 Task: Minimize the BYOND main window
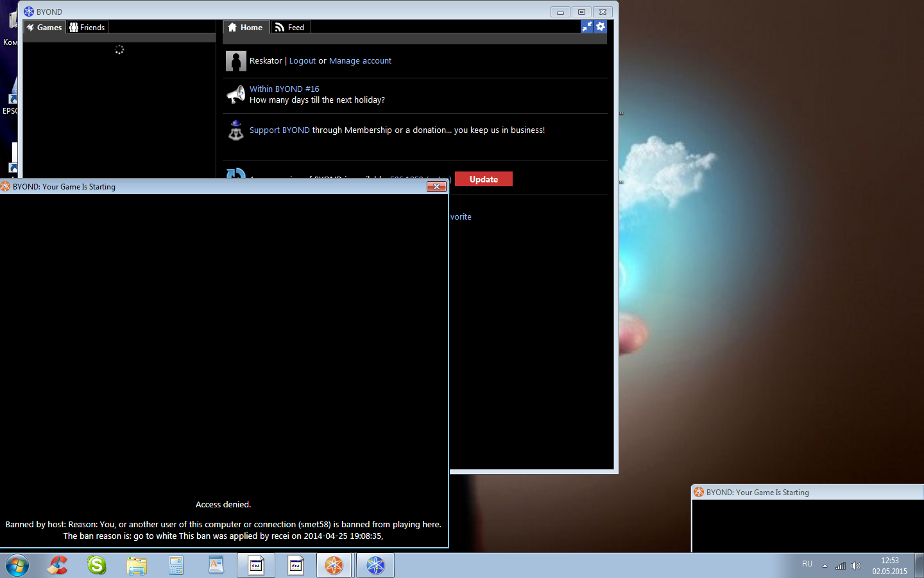[x=560, y=12]
